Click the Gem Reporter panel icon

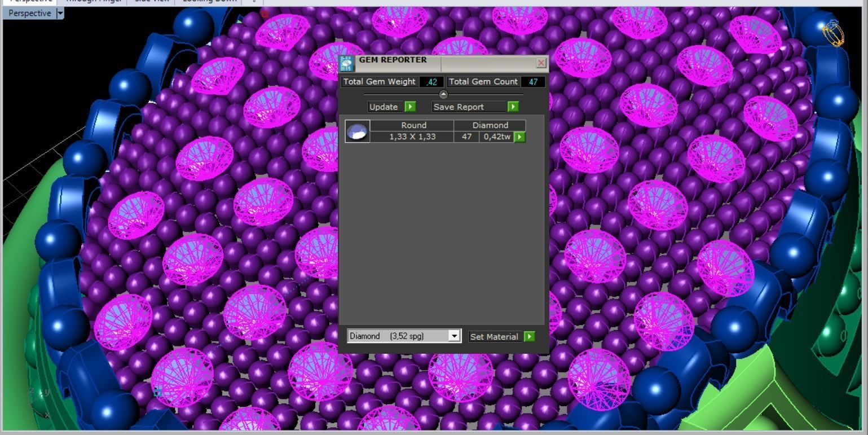pyautogui.click(x=346, y=63)
